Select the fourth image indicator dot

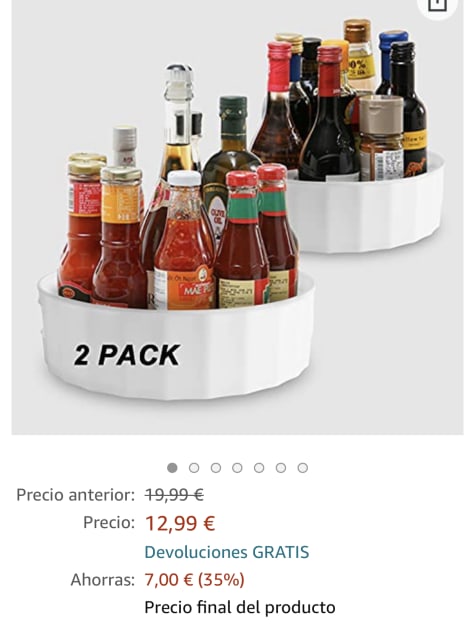click(238, 467)
